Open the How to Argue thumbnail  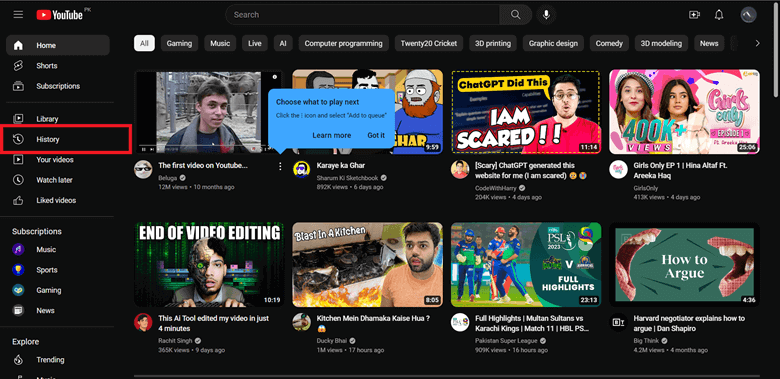[684, 265]
